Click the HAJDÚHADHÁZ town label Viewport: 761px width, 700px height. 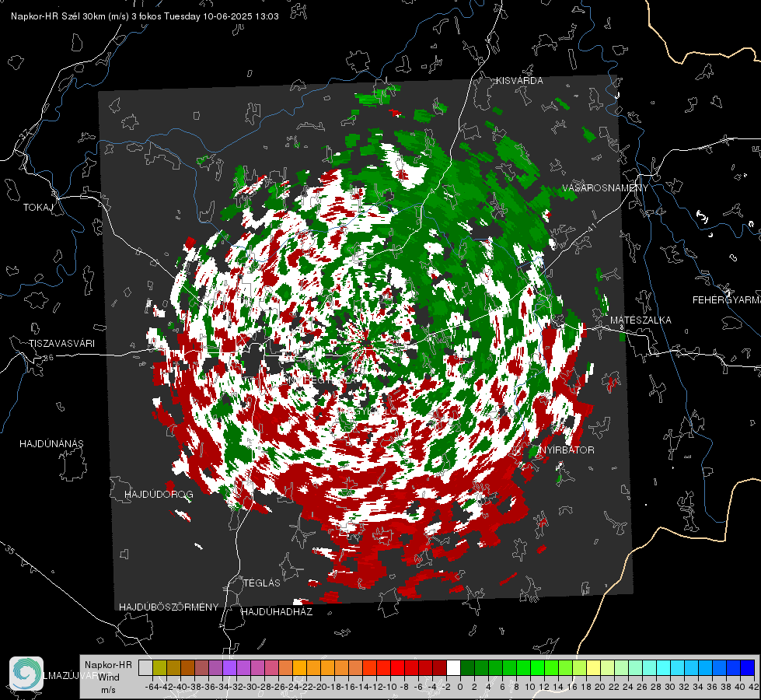(277, 612)
